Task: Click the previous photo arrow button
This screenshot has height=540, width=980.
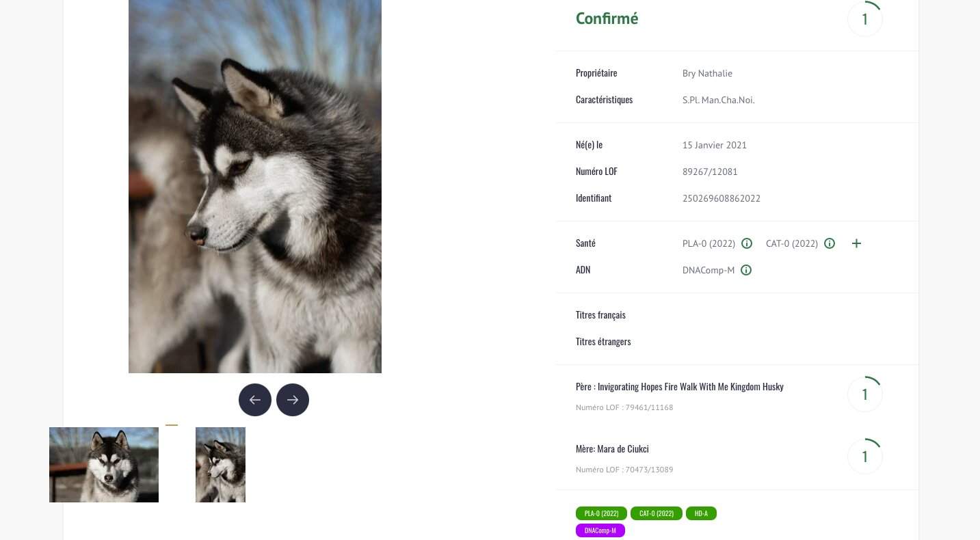Action: click(x=255, y=400)
